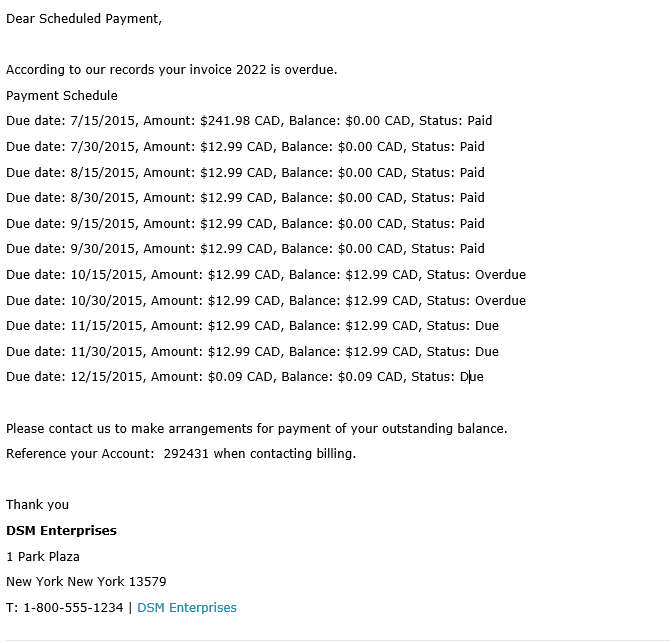Click the 7/30/2015 due date line

click(x=245, y=147)
